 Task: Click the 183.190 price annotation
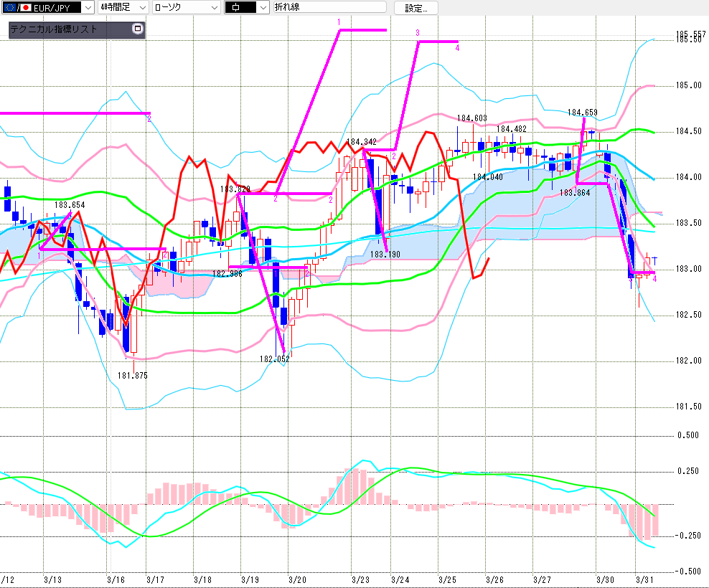(385, 255)
